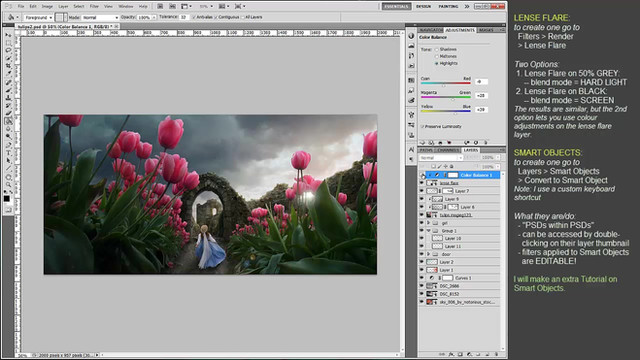Viewport: 640px width, 360px height.
Task: Click the Reset adjustment icon in Adjustments panel
Action: (x=476, y=142)
